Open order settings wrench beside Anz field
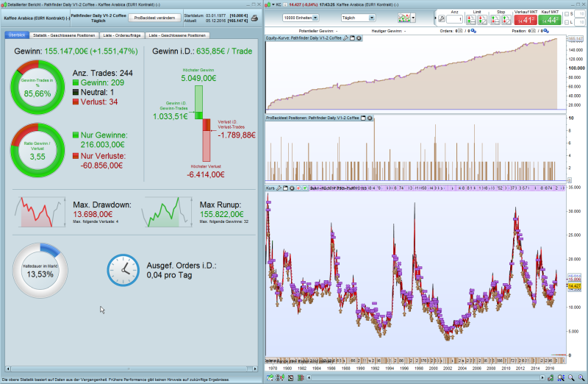 point(442,19)
